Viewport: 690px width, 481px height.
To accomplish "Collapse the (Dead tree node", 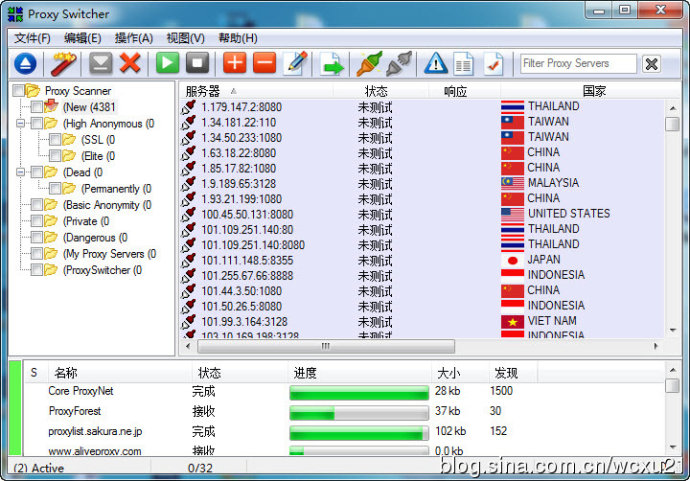I will click(x=20, y=172).
